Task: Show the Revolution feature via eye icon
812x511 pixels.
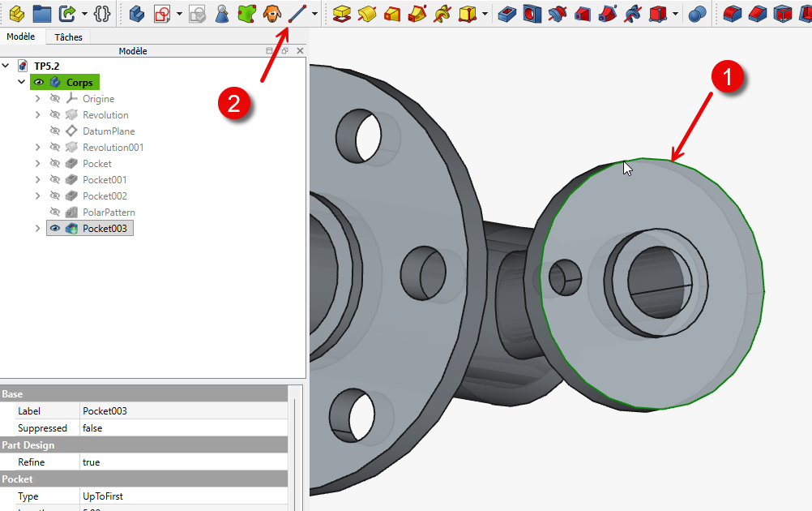Action: pos(55,115)
